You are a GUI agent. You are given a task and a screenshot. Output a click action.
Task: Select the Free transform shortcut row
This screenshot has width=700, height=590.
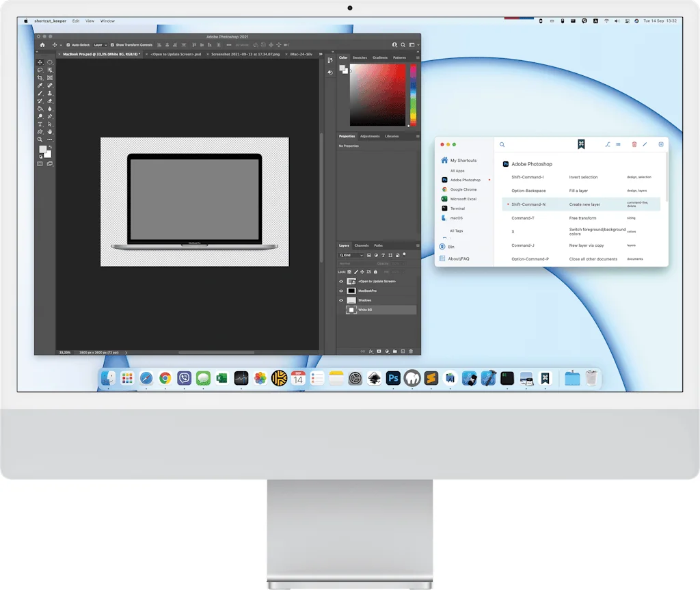[x=581, y=218]
